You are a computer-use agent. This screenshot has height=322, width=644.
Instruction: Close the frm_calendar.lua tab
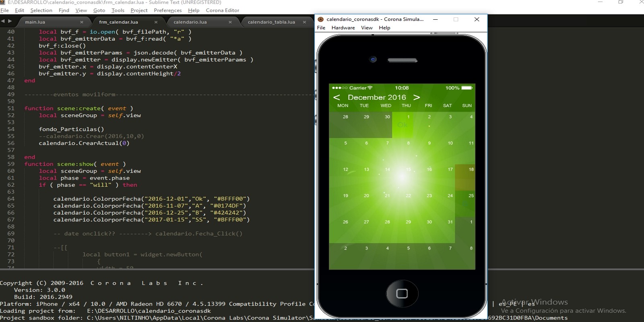[x=156, y=22]
